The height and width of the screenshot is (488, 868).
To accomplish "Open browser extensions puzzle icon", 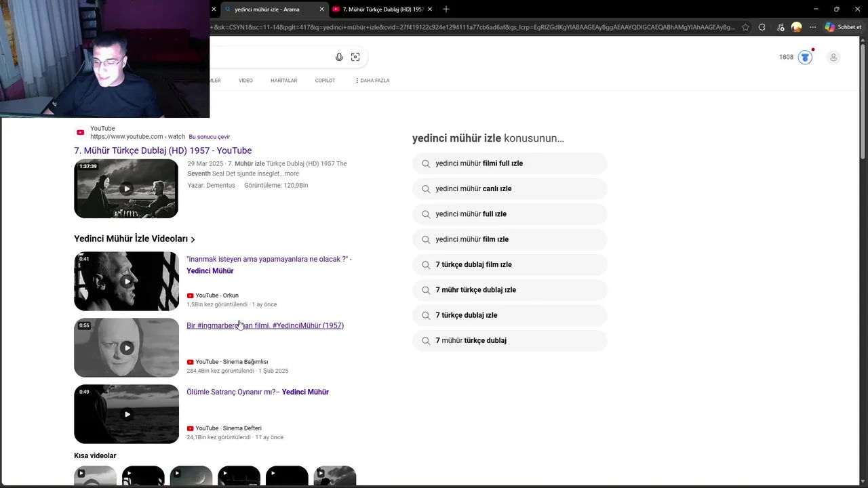I will coord(762,27).
